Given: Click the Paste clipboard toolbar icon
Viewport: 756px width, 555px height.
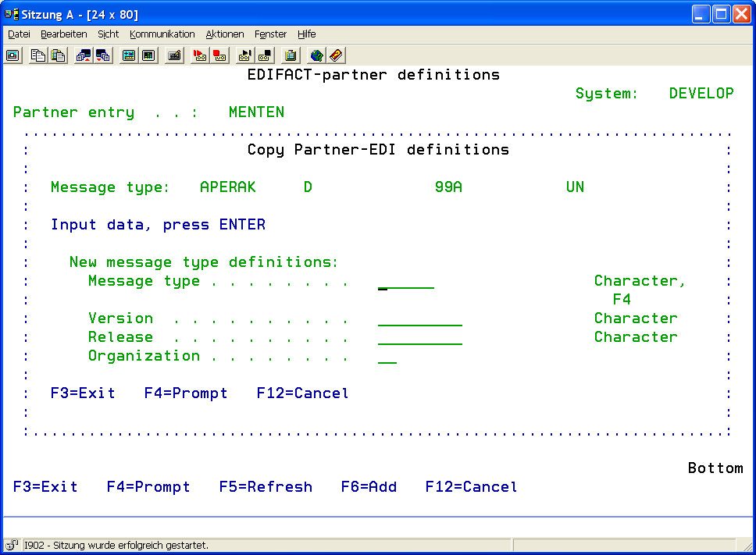Looking at the screenshot, I should (58, 55).
